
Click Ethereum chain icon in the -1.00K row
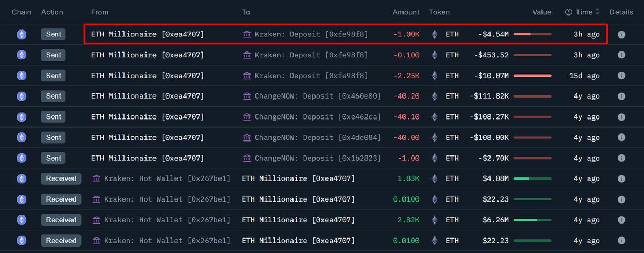coord(21,34)
